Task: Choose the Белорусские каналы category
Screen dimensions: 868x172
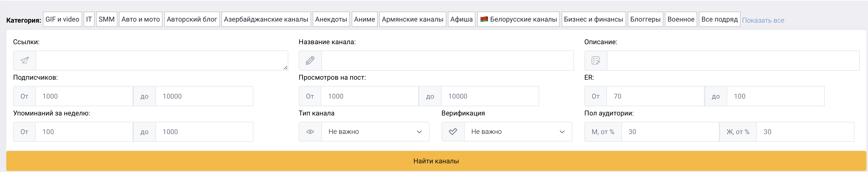Action: pyautogui.click(x=518, y=19)
